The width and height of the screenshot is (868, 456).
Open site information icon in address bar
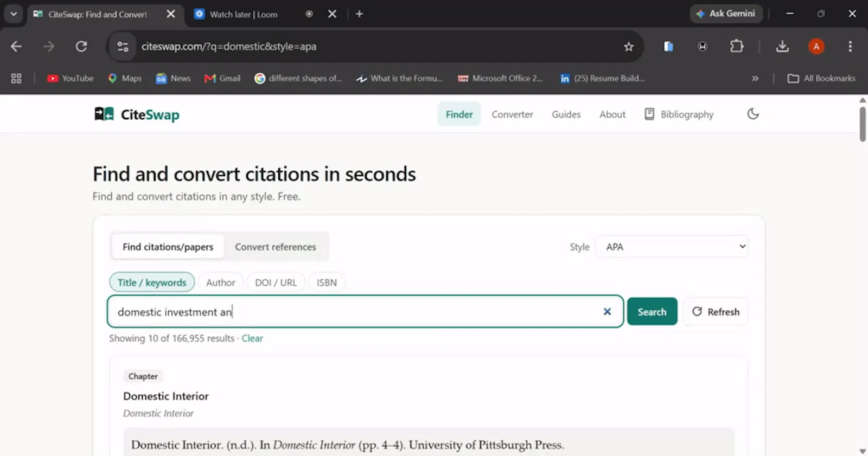click(123, 47)
